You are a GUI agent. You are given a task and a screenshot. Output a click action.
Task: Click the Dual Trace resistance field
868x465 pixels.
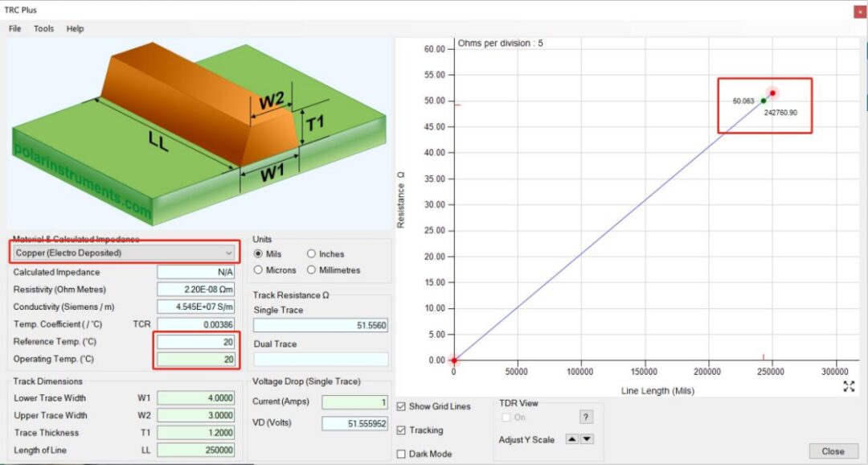[321, 359]
